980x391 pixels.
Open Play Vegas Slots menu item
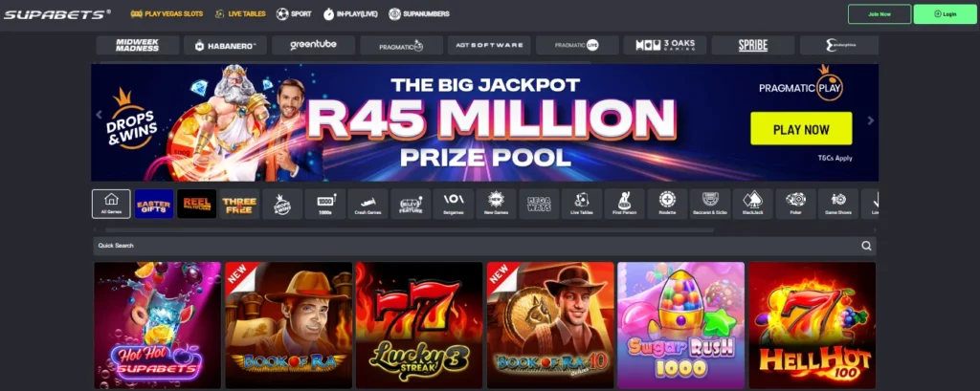point(167,13)
